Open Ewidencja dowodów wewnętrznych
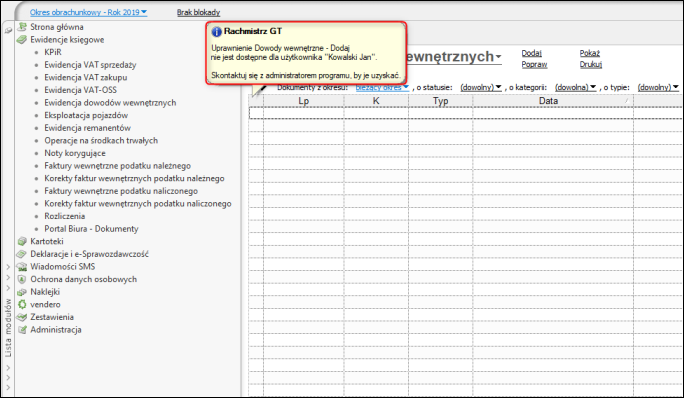The height and width of the screenshot is (398, 684). [110, 103]
